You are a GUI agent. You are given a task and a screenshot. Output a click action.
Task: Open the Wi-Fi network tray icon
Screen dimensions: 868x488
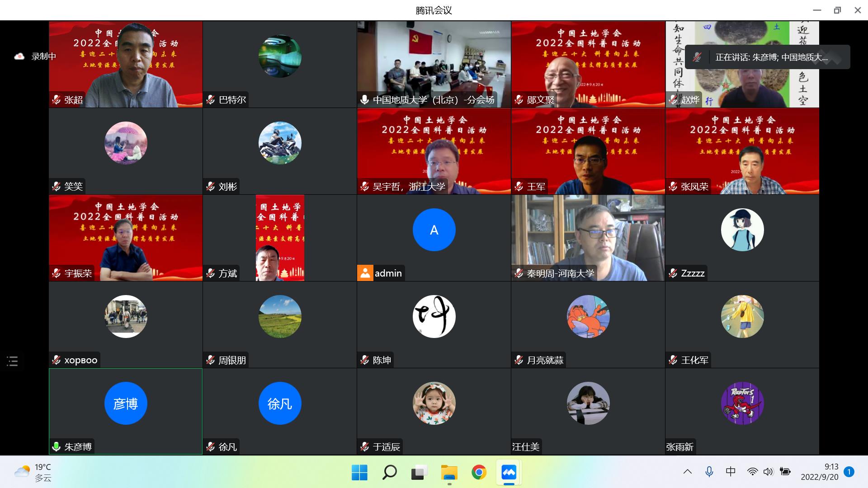(x=752, y=472)
